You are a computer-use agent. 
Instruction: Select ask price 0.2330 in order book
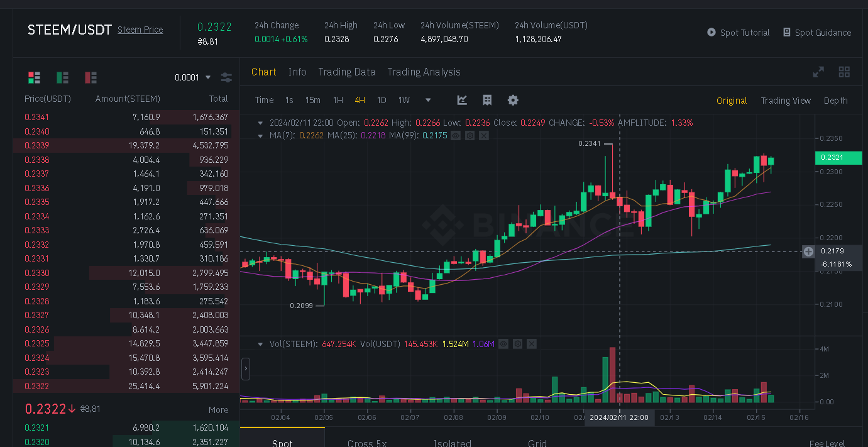coord(36,273)
